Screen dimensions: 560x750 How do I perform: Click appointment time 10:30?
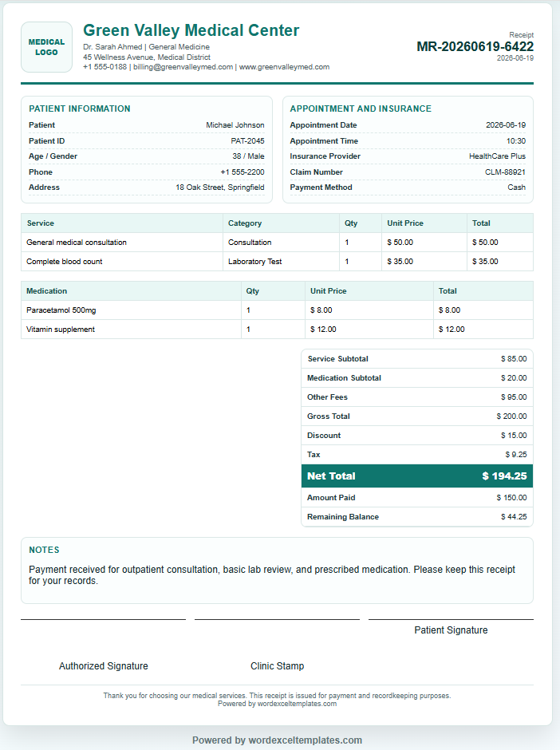tap(516, 140)
